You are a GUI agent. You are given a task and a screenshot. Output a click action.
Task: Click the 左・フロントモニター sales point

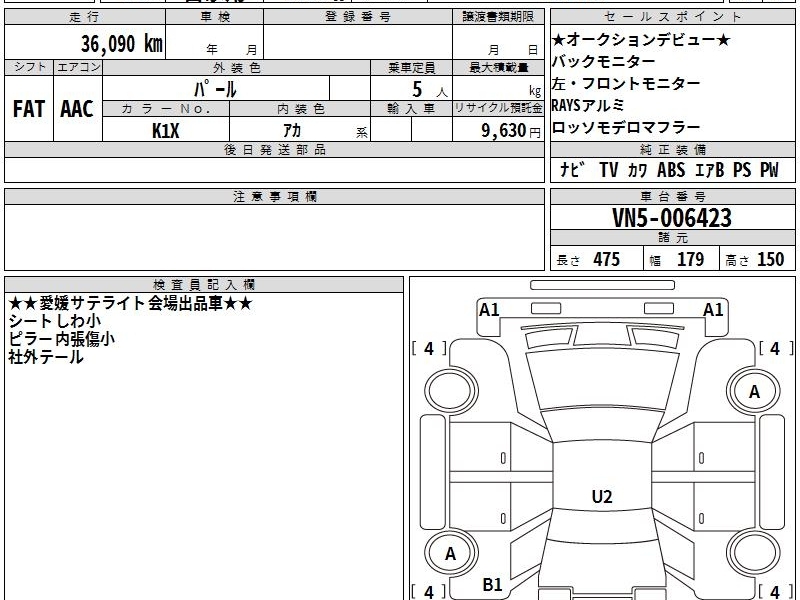tap(626, 83)
